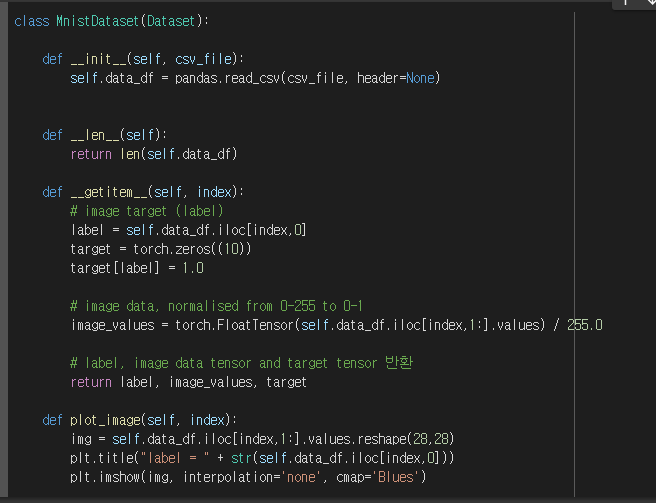This screenshot has width=656, height=503.
Task: Click the 'target[label] = 1.0' line
Action: [137, 268]
